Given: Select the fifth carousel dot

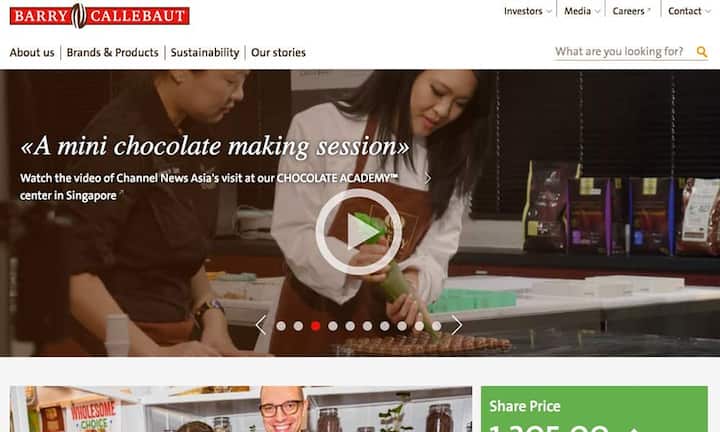Looking at the screenshot, I should (x=350, y=326).
